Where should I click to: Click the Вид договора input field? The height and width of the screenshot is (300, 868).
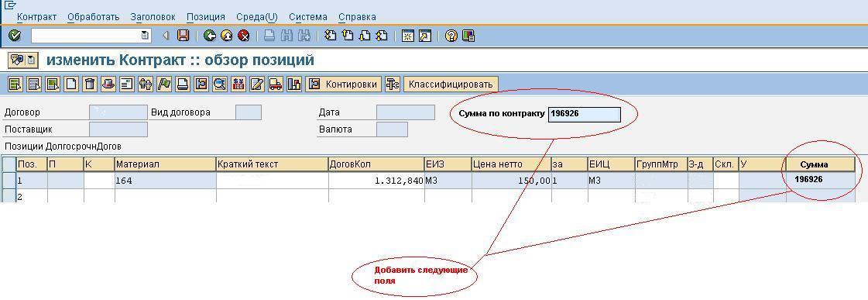[x=249, y=112]
